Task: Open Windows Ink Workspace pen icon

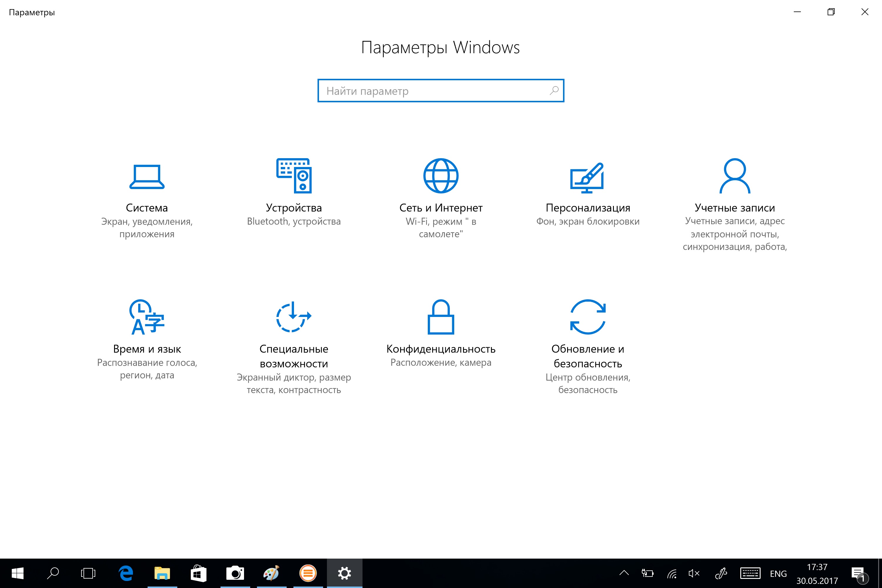Action: point(721,573)
